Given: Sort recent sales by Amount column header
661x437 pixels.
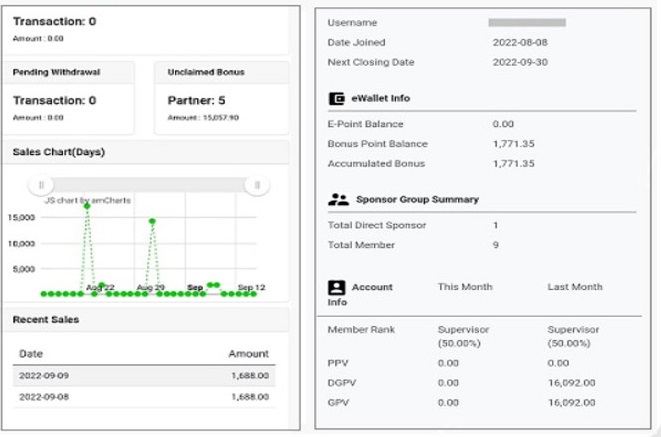Looking at the screenshot, I should point(248,353).
